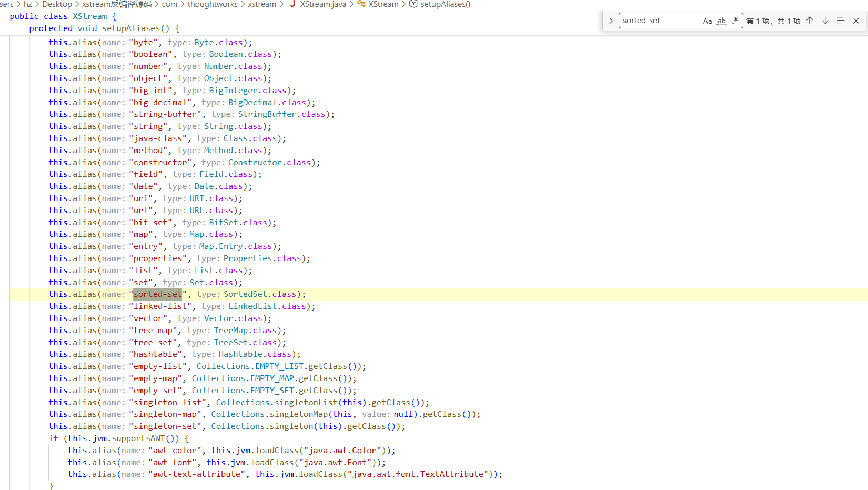Close the find widget
The image size is (868, 490).
pos(856,21)
